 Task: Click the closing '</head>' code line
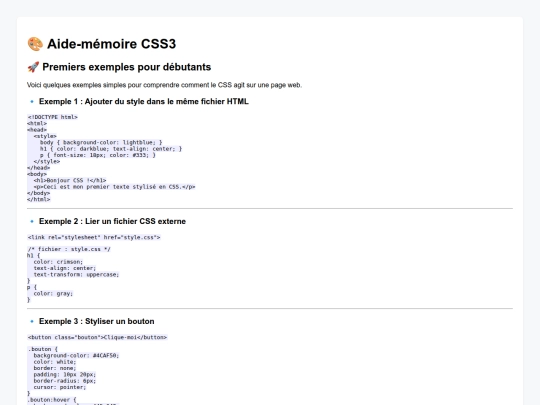pos(39,168)
